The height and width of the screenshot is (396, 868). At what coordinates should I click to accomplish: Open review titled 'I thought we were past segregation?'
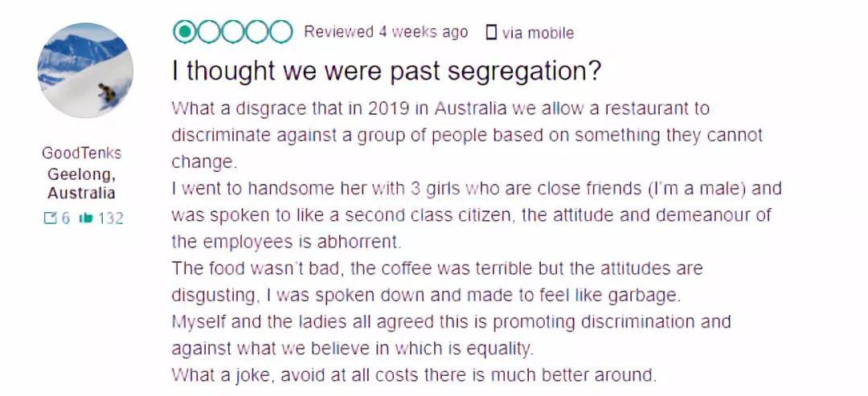pos(386,71)
